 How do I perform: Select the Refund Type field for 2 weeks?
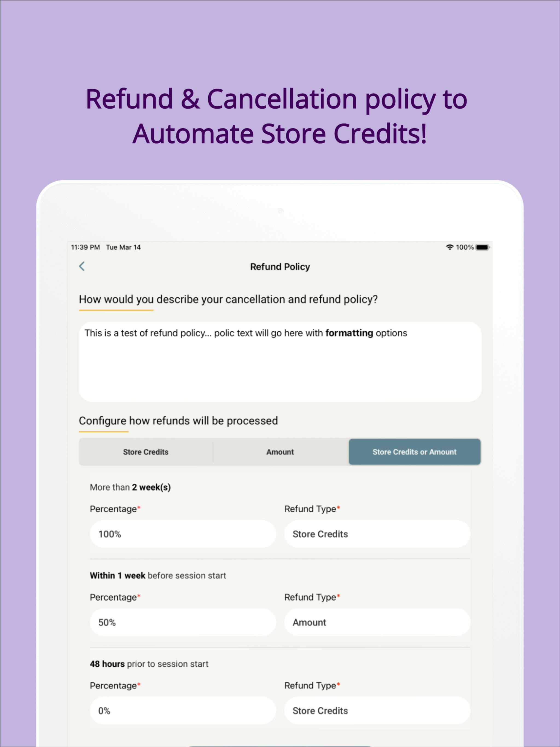[377, 534]
